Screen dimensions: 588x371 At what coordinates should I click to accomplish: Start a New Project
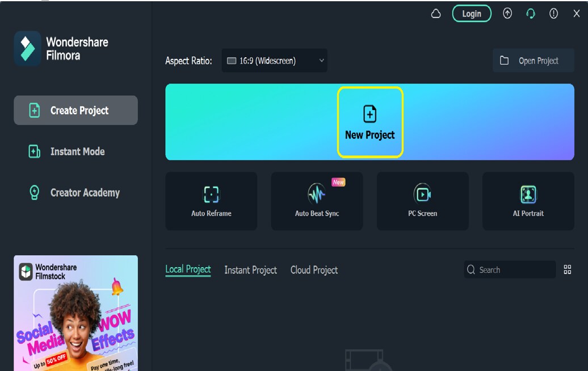coord(369,122)
